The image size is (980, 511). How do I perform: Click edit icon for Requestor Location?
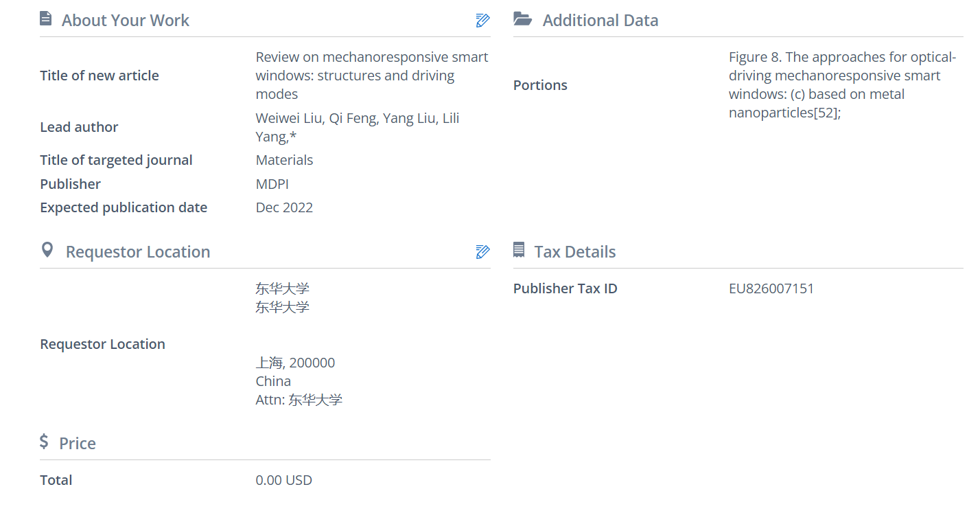(x=482, y=252)
